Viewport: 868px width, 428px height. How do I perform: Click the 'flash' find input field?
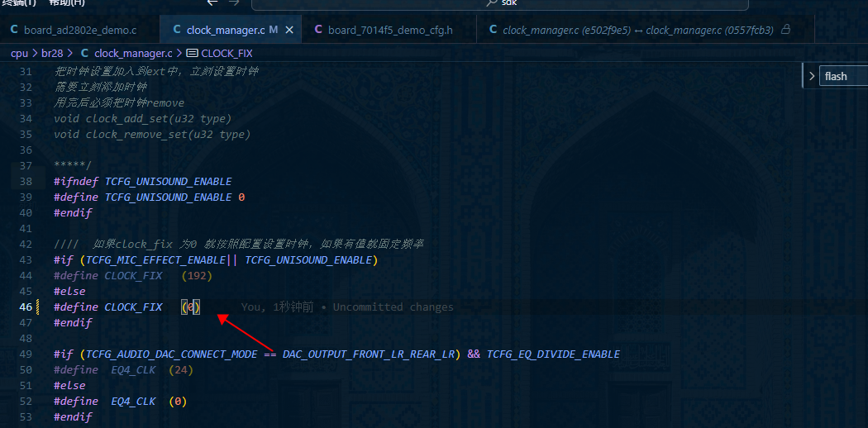pos(843,76)
